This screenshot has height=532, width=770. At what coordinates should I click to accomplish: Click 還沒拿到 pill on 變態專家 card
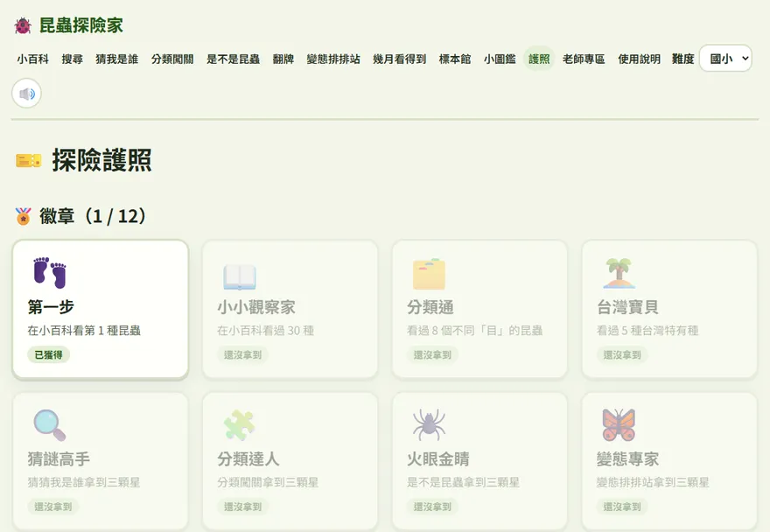(x=622, y=507)
